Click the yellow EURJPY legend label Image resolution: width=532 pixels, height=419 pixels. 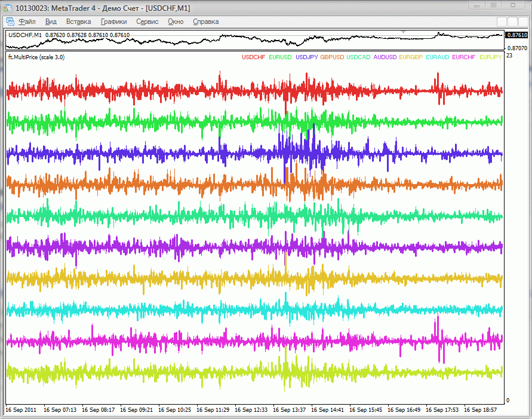click(x=491, y=57)
